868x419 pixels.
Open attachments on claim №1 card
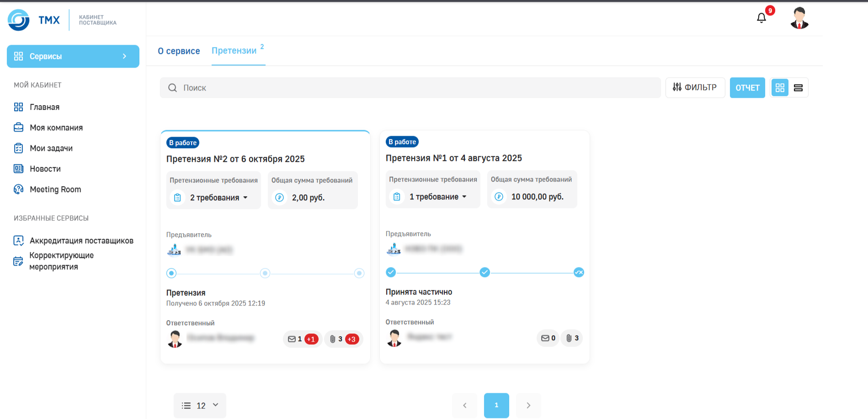tap(572, 338)
